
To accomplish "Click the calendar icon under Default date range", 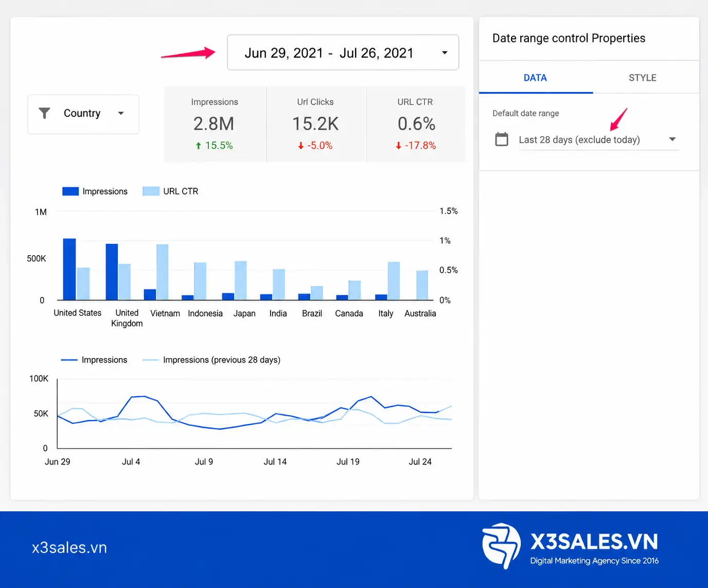I will (x=502, y=139).
